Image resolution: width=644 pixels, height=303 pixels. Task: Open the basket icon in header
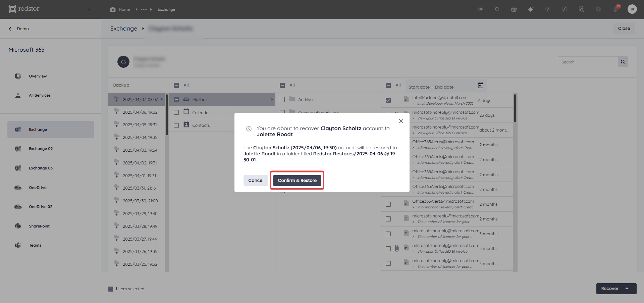coord(514,9)
